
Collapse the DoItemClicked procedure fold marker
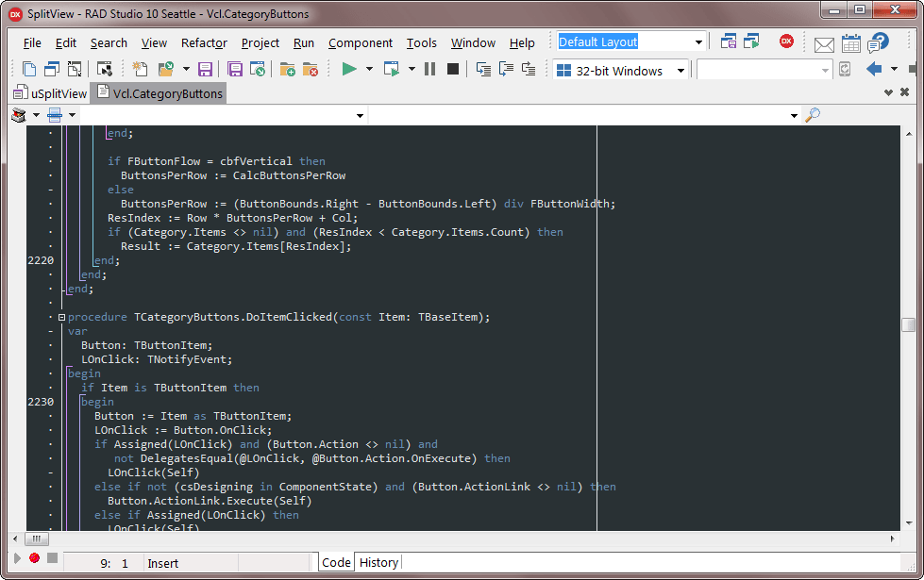point(61,318)
